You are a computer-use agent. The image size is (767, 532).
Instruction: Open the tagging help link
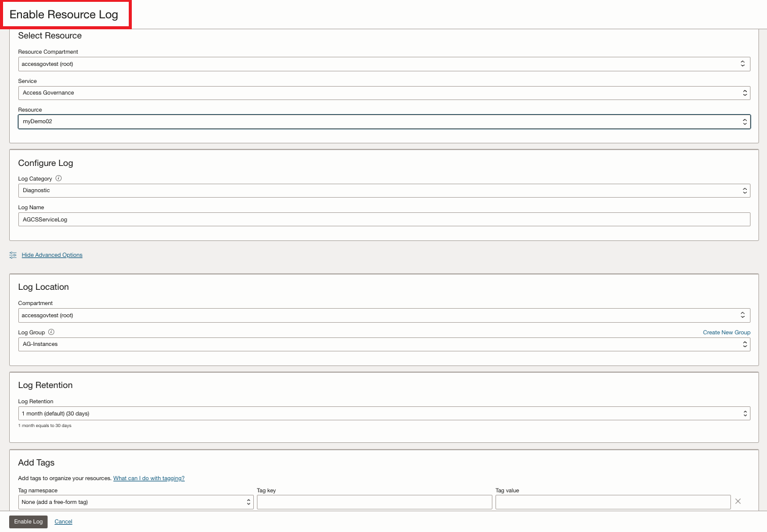point(148,478)
